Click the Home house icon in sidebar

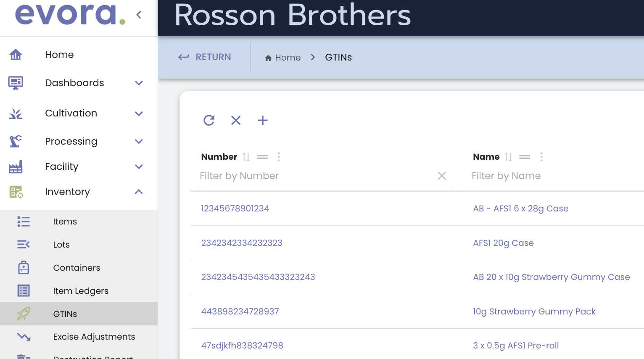[x=16, y=55]
